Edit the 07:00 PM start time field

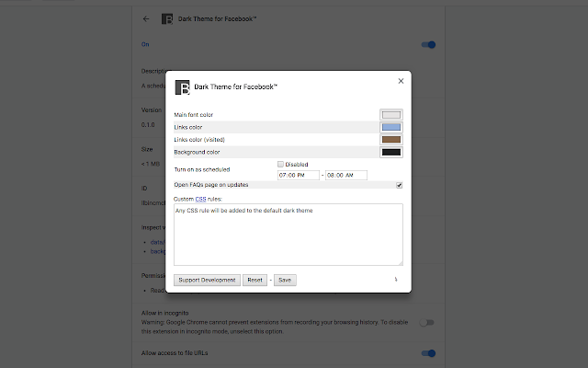pyautogui.click(x=299, y=175)
